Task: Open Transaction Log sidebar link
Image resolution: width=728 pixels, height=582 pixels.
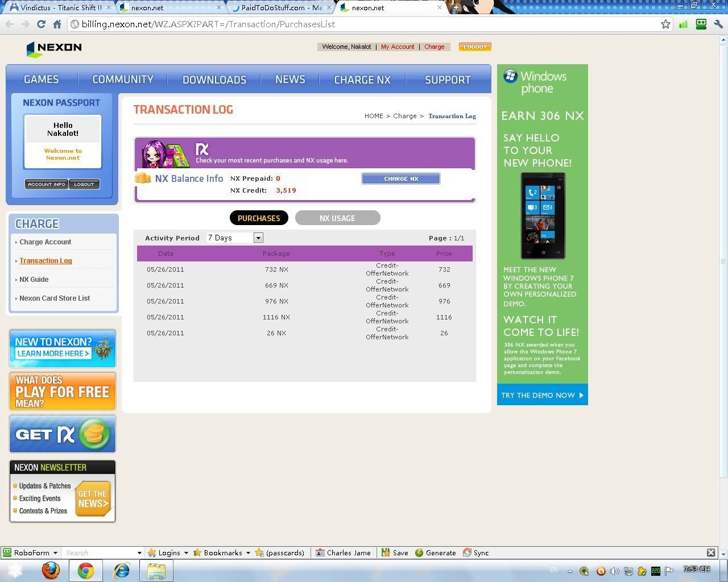Action: tap(45, 261)
